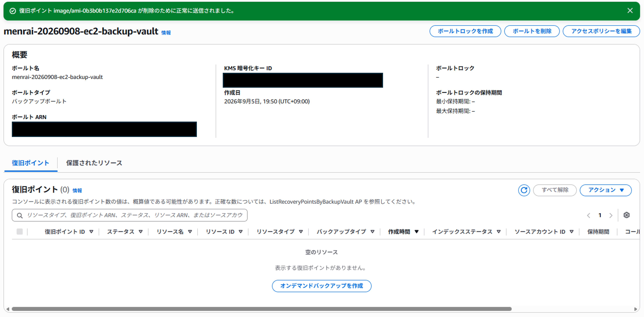Click オンデマンドバックアップを作成 button
The height and width of the screenshot is (317, 644).
[322, 286]
